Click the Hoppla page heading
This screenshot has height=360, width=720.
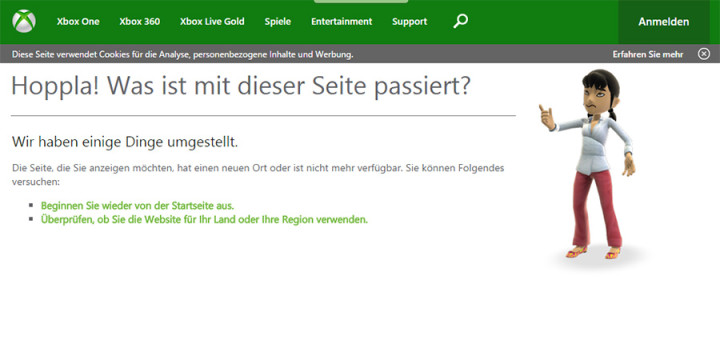241,86
